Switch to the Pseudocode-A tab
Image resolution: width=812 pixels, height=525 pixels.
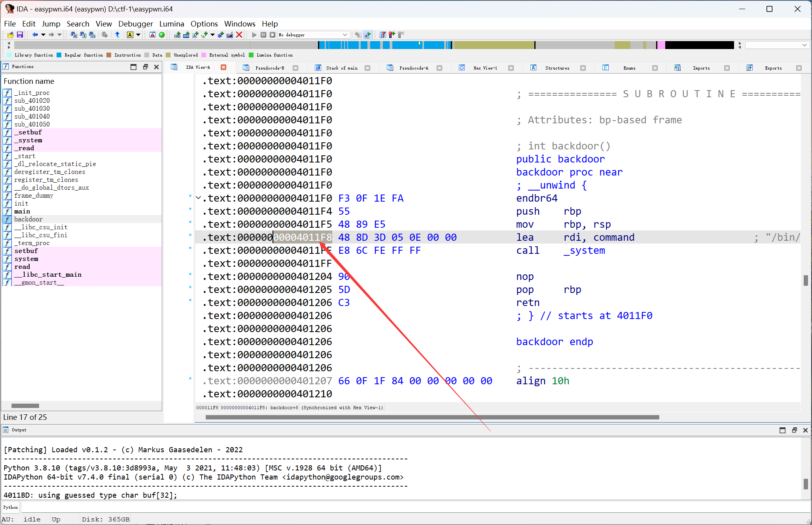pos(413,68)
